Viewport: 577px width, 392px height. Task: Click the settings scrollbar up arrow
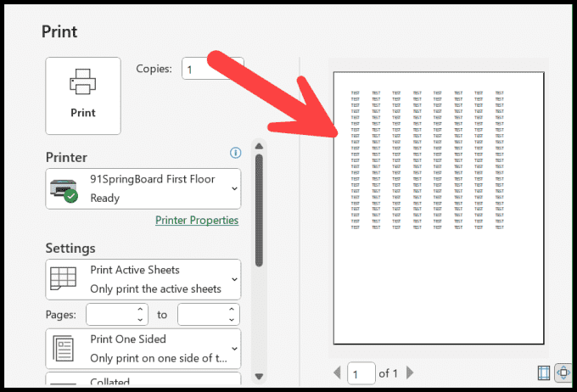click(x=259, y=145)
